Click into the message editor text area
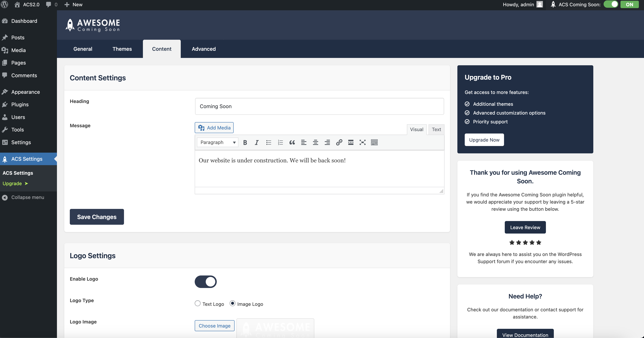The width and height of the screenshot is (644, 338). pos(319,168)
